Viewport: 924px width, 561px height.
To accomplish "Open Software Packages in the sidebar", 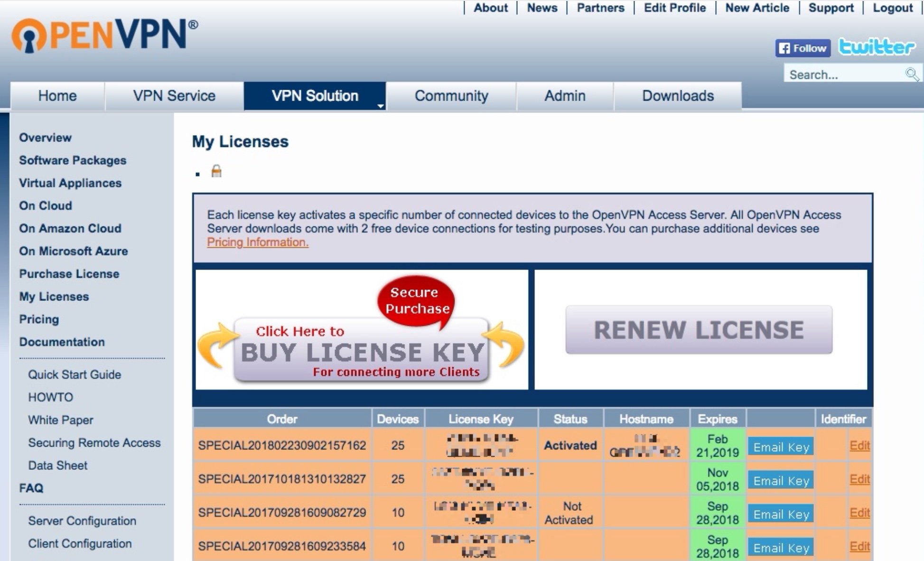I will coord(73,160).
